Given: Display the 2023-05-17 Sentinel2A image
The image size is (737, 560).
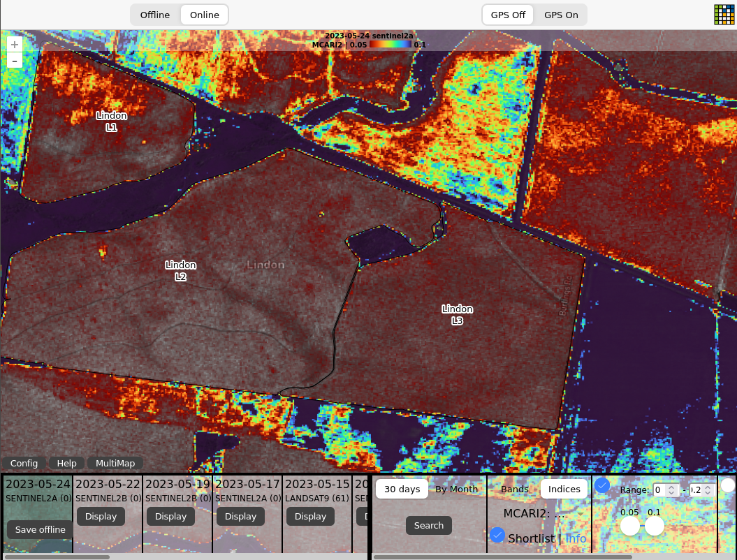Looking at the screenshot, I should pos(240,516).
